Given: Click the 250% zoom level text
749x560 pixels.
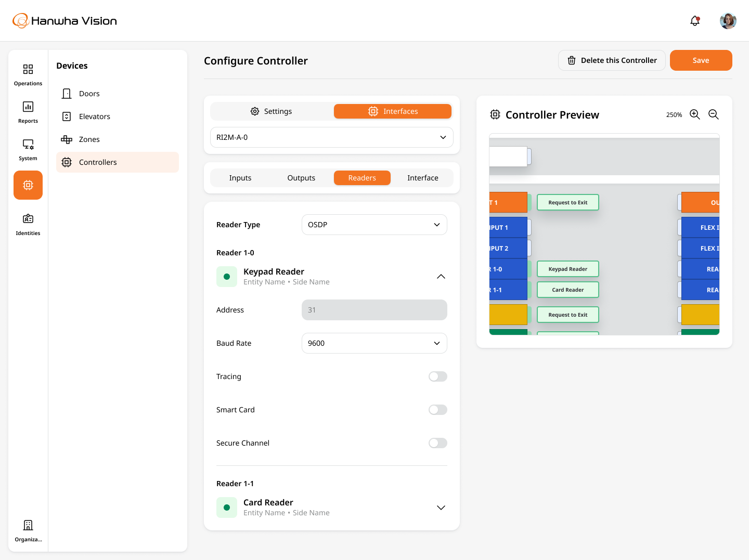Looking at the screenshot, I should point(674,115).
